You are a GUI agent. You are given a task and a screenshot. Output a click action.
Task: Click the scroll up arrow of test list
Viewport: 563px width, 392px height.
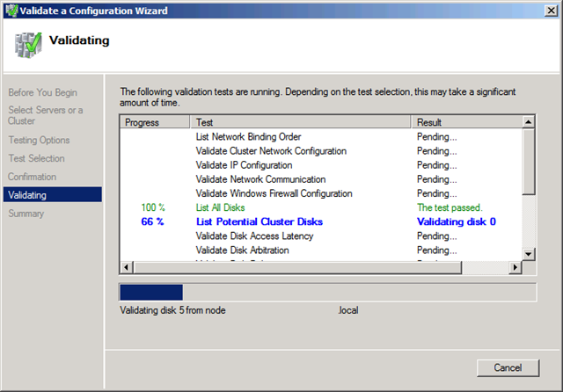click(528, 122)
